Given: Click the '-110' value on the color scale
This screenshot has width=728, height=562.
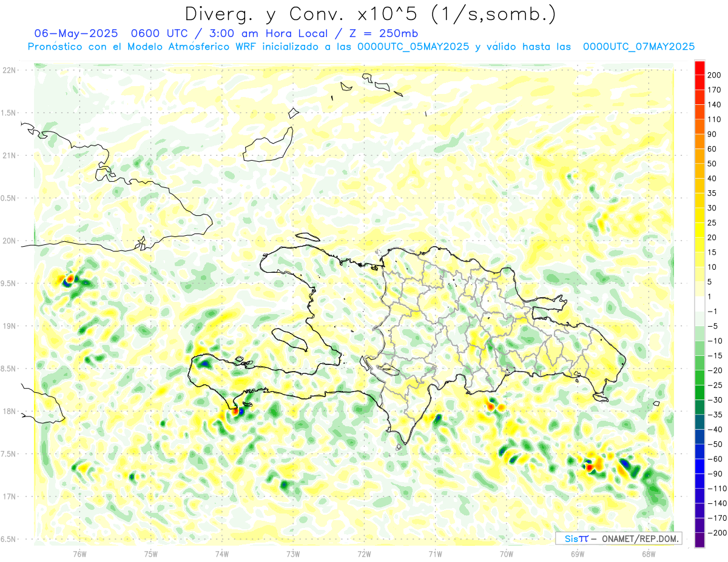Looking at the screenshot, I should coord(717,489).
